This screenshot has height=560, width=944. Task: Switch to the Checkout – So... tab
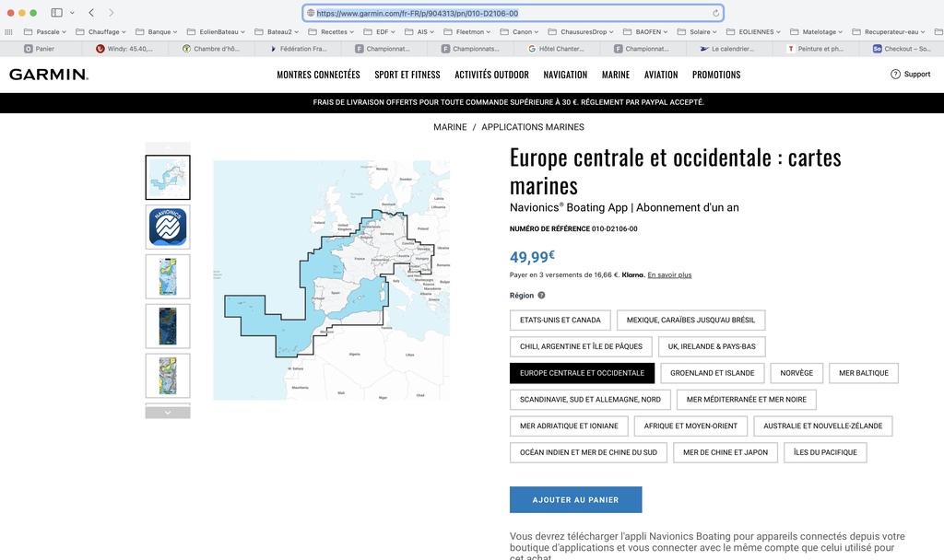(902, 49)
